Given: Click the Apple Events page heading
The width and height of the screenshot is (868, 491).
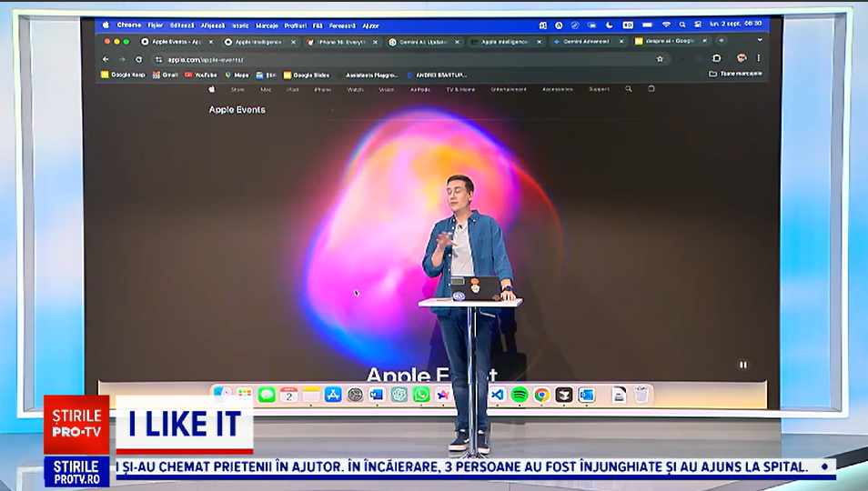Looking at the screenshot, I should pyautogui.click(x=237, y=109).
